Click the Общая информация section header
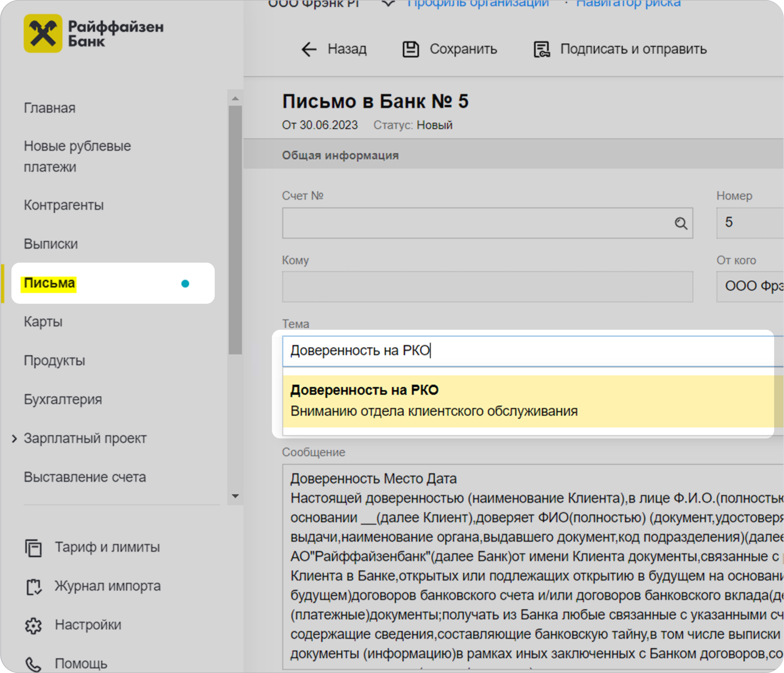 (340, 156)
